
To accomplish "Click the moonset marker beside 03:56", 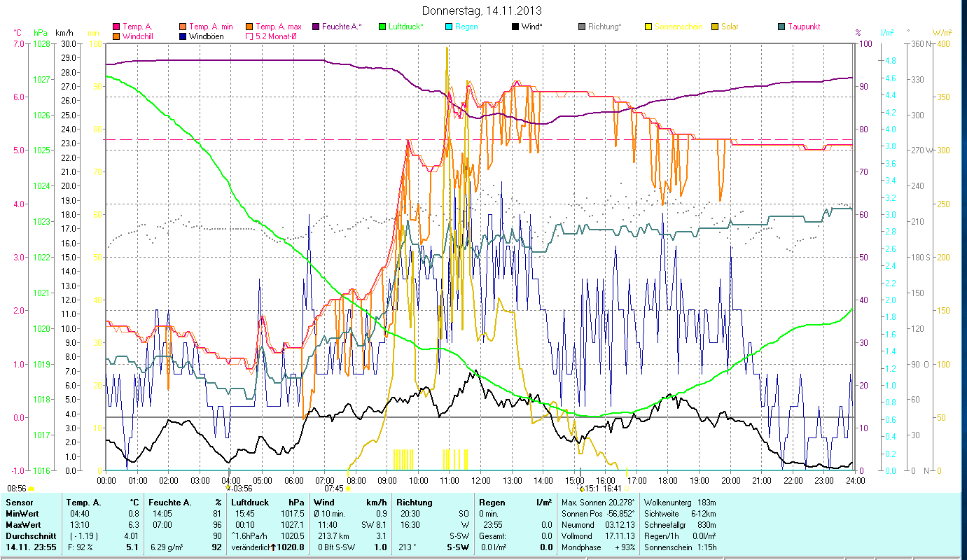I will 228,488.
